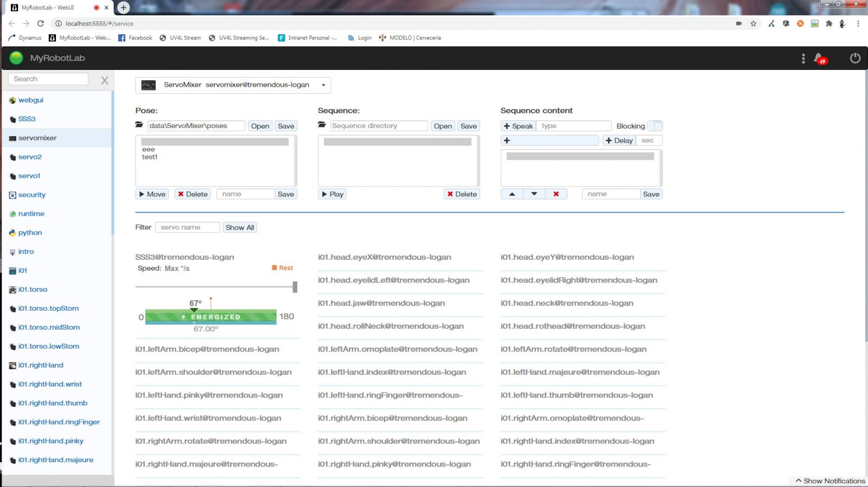This screenshot has width=868, height=487.
Task: Click the Pose folder icon
Action: (139, 125)
